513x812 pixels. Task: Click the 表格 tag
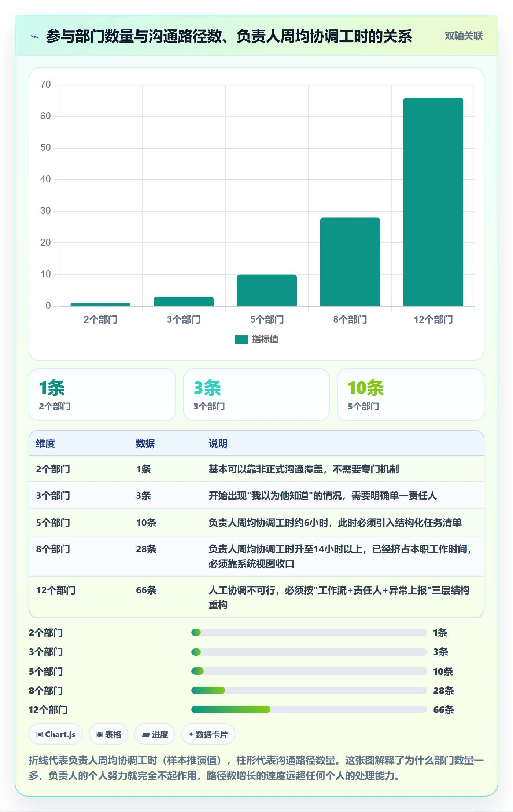[108, 734]
